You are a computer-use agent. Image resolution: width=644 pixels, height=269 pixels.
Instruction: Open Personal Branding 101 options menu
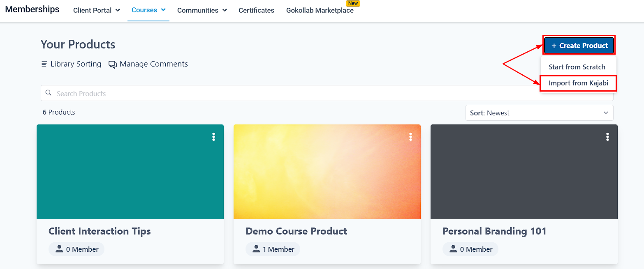(607, 137)
